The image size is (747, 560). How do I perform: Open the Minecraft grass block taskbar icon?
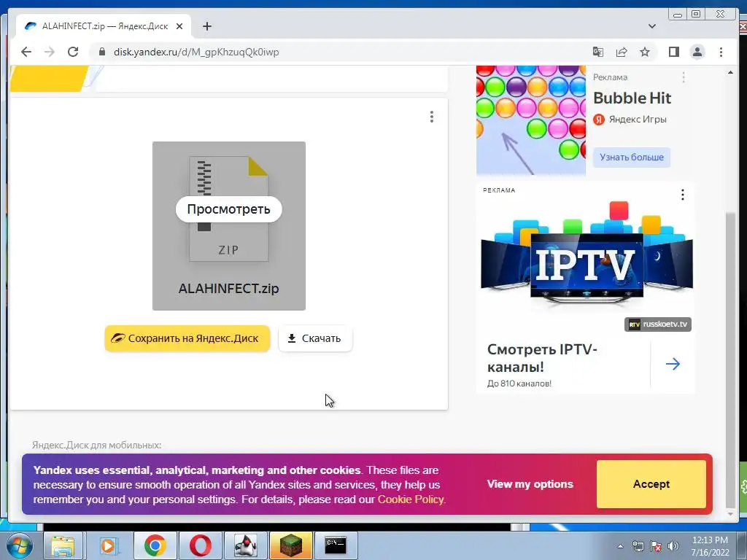coord(290,545)
